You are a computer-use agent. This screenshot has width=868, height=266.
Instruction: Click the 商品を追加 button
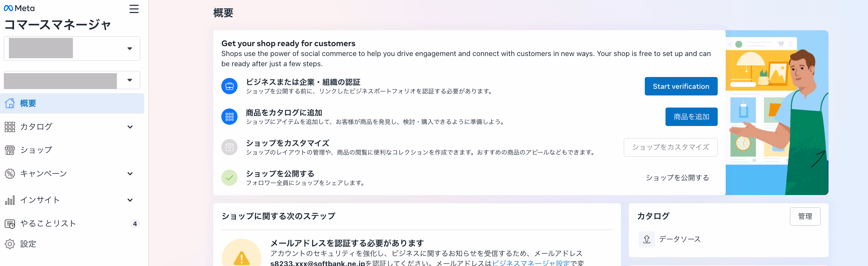(691, 116)
